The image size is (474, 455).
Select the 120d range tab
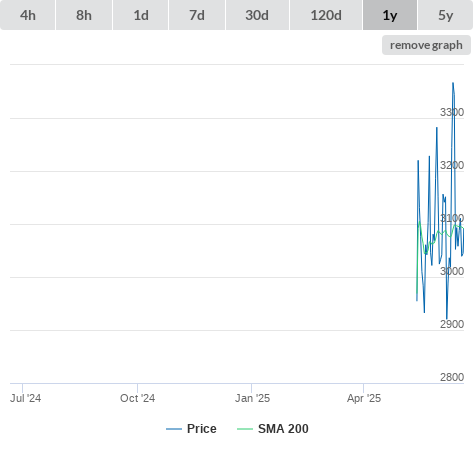[x=326, y=15]
